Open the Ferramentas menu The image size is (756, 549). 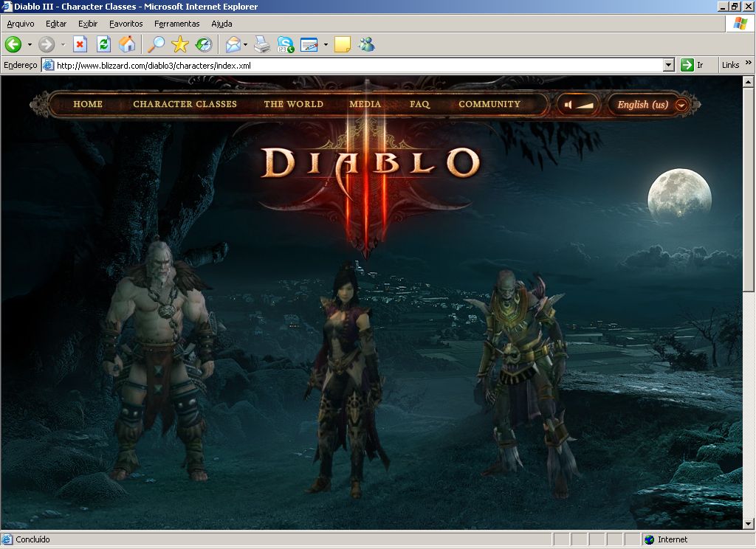(176, 24)
